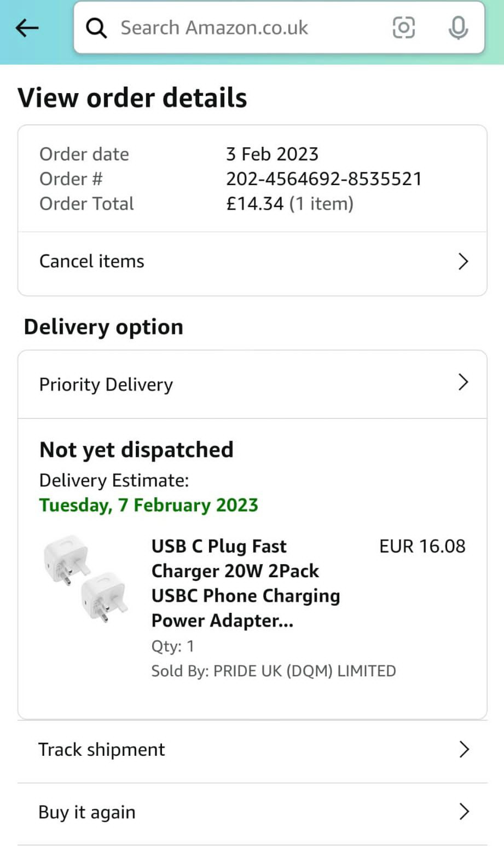Choose the Track shipment label
Image resolution: width=504 pixels, height=850 pixels.
[x=102, y=749]
